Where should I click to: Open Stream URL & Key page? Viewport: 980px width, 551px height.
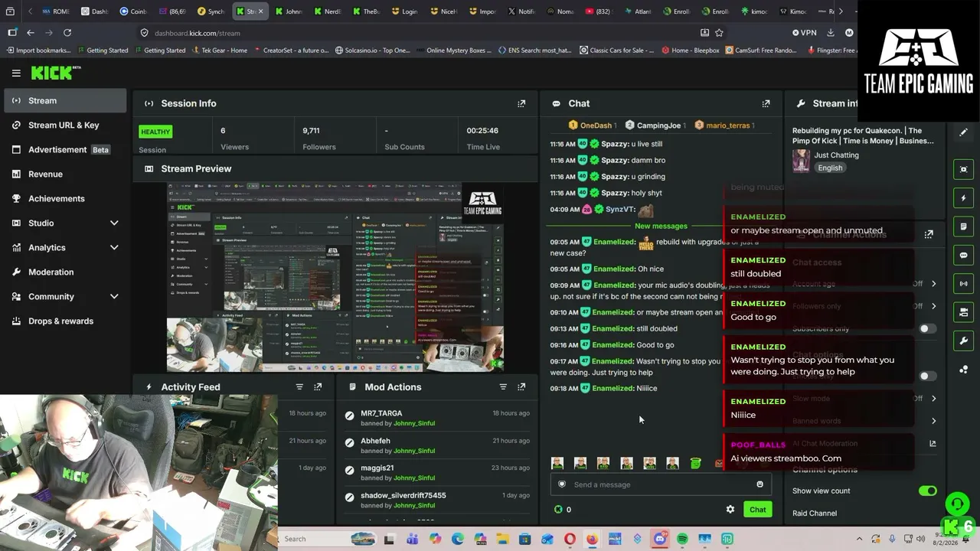tap(65, 125)
